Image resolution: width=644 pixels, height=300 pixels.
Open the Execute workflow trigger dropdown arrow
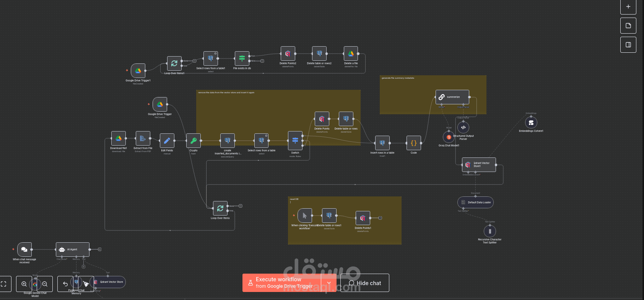(x=329, y=283)
